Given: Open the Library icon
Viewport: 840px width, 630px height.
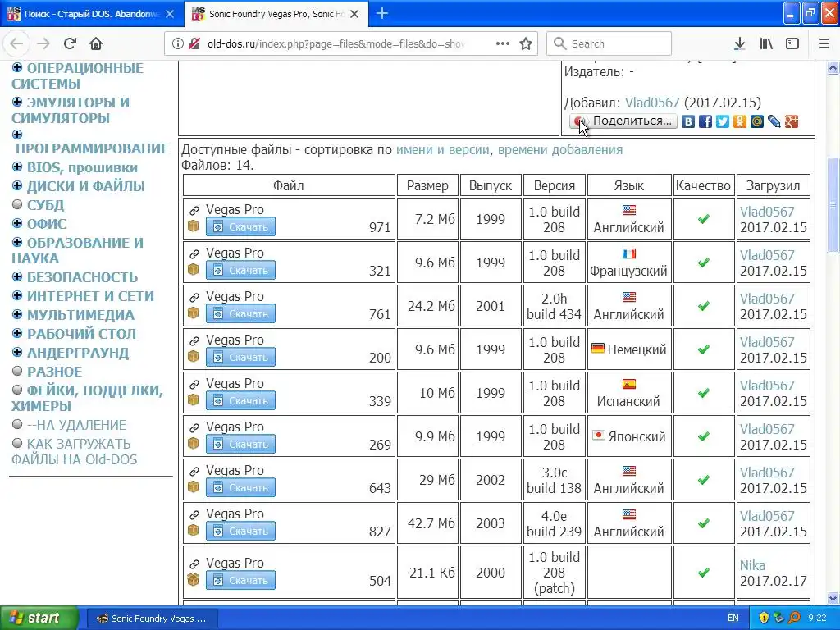Looking at the screenshot, I should [x=766, y=43].
